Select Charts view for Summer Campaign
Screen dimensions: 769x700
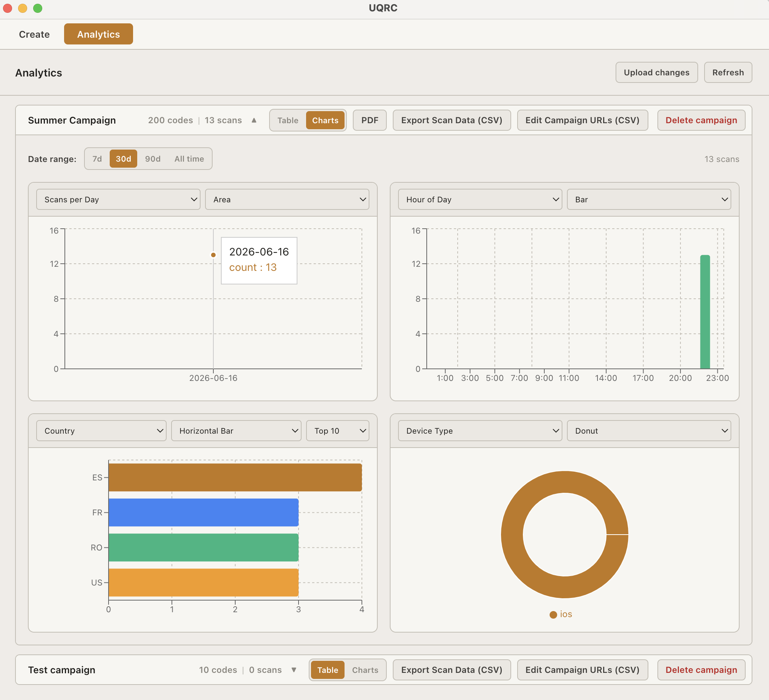click(325, 121)
